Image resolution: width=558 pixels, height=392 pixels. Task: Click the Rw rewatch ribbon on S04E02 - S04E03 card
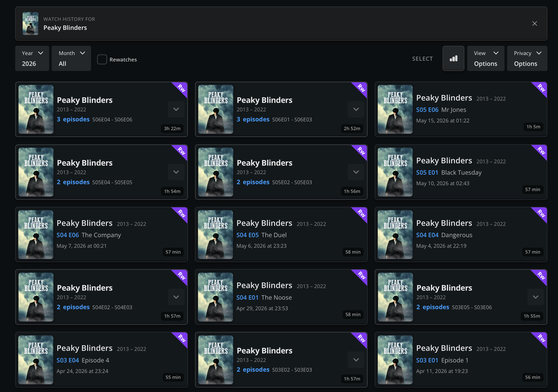(x=181, y=276)
